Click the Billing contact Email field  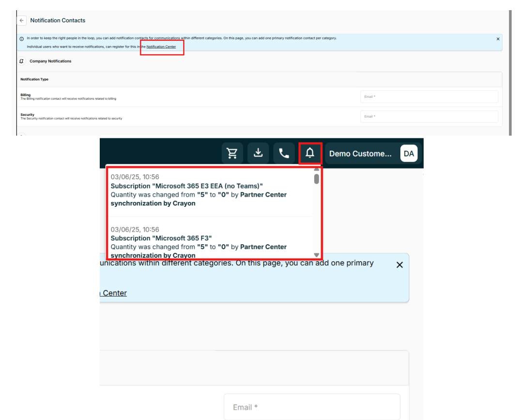pos(429,96)
